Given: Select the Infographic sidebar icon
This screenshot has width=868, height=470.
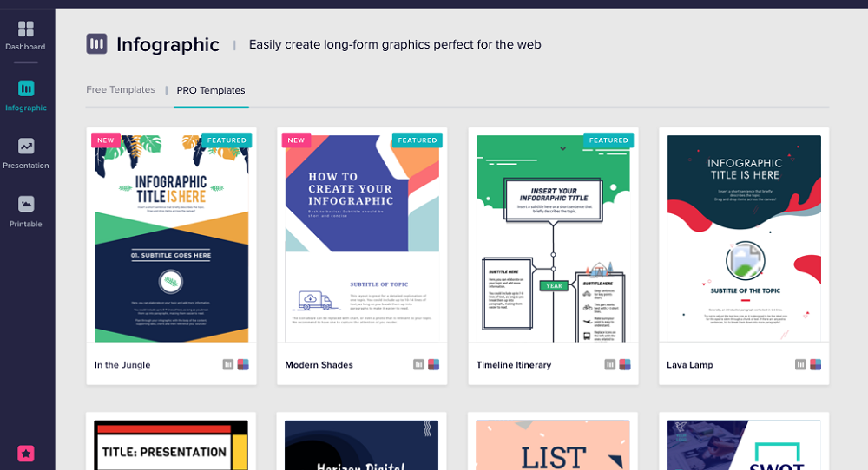Looking at the screenshot, I should pyautogui.click(x=26, y=88).
